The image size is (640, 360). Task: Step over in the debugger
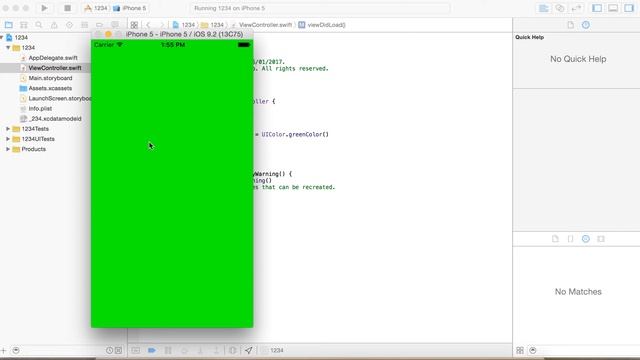pos(184,350)
